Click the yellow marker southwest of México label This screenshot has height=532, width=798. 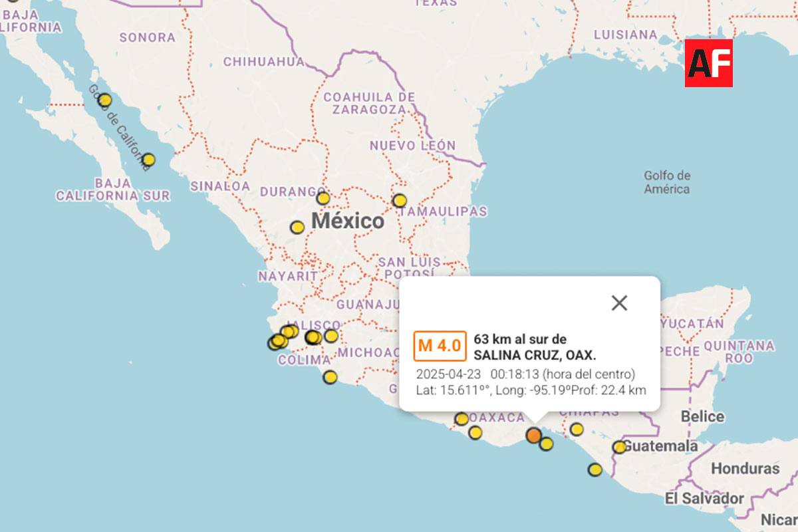point(297,227)
